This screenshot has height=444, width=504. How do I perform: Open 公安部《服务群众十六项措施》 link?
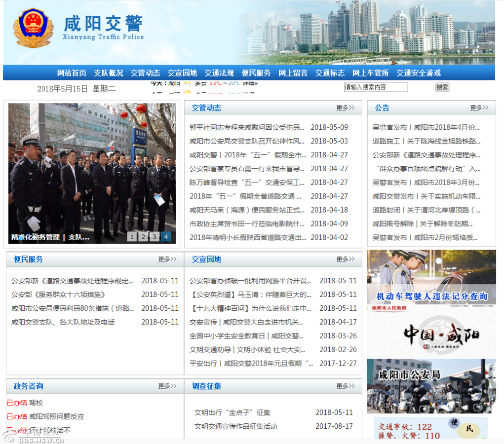pos(58,295)
